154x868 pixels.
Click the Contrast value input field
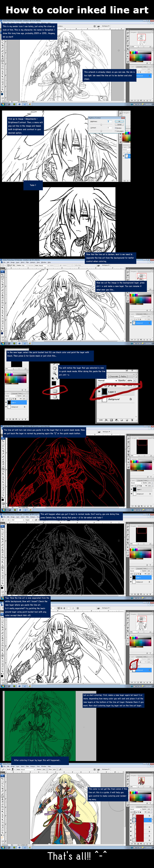[x=110, y=128]
